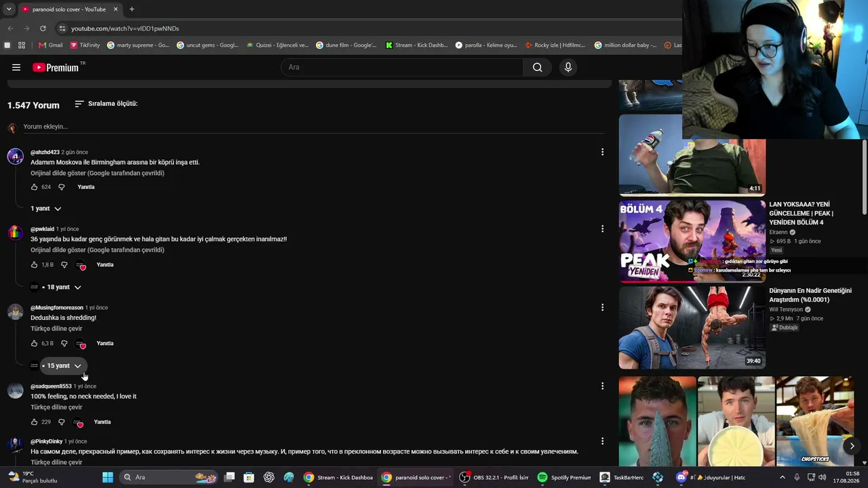Viewport: 868px width, 488px height.
Task: Click the 'Yorum ekleyin...' comment box
Action: pyautogui.click(x=314, y=127)
